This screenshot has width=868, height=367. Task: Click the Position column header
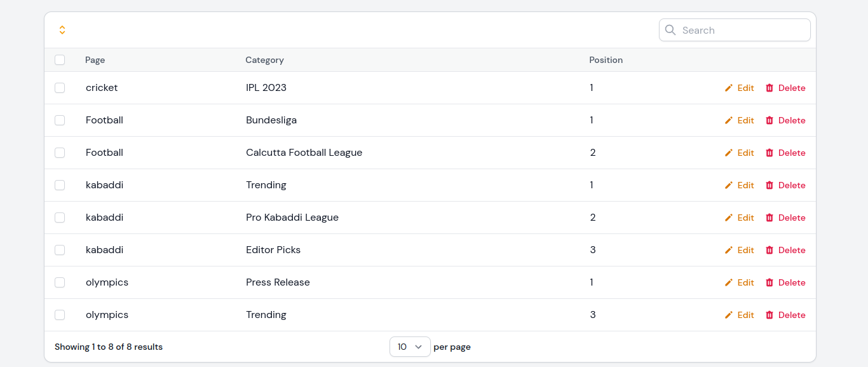click(606, 60)
